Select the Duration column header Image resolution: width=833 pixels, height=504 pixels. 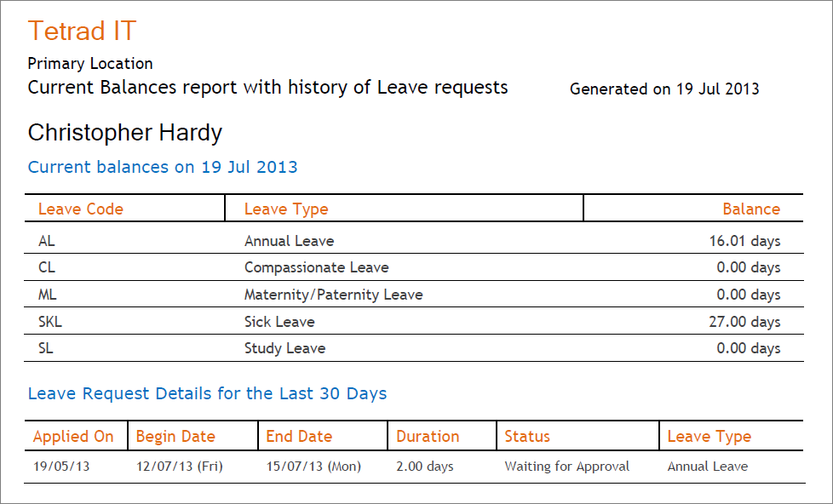(428, 437)
